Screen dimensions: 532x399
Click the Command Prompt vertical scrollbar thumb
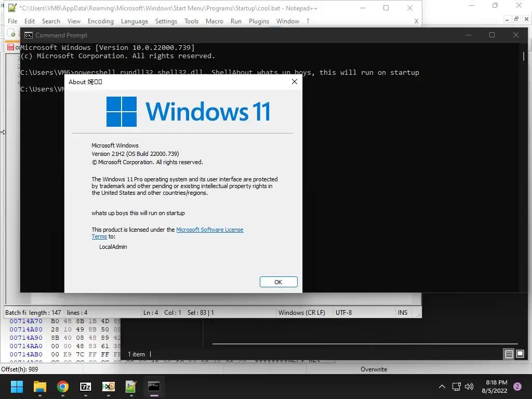524,56
